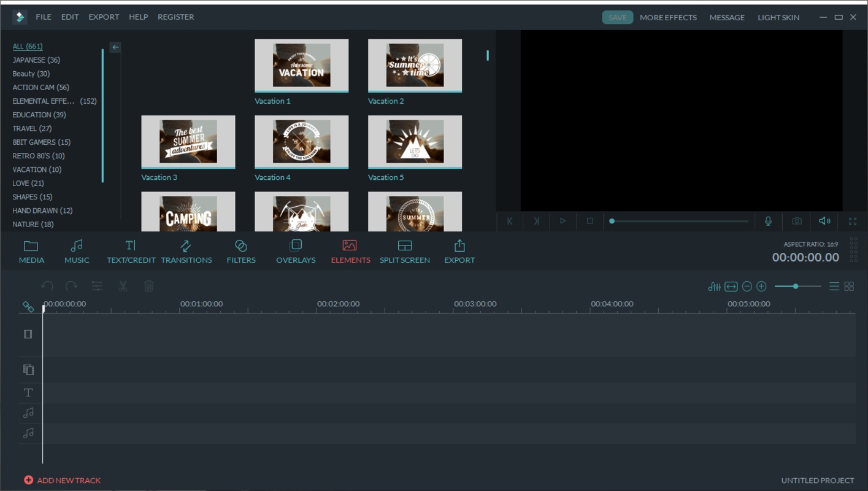The height and width of the screenshot is (491, 868).
Task: Toggle full screen preview mode
Action: pos(852,221)
